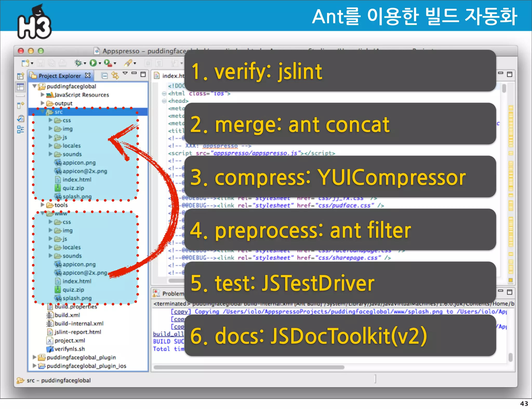Click the Tasks checklist icon in left bar
Viewport: 532px width, 409px height.
pos(21,119)
